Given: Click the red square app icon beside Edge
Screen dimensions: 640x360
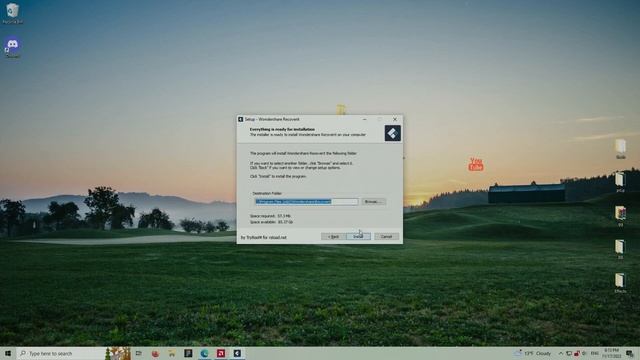Looking at the screenshot, I should tap(221, 353).
